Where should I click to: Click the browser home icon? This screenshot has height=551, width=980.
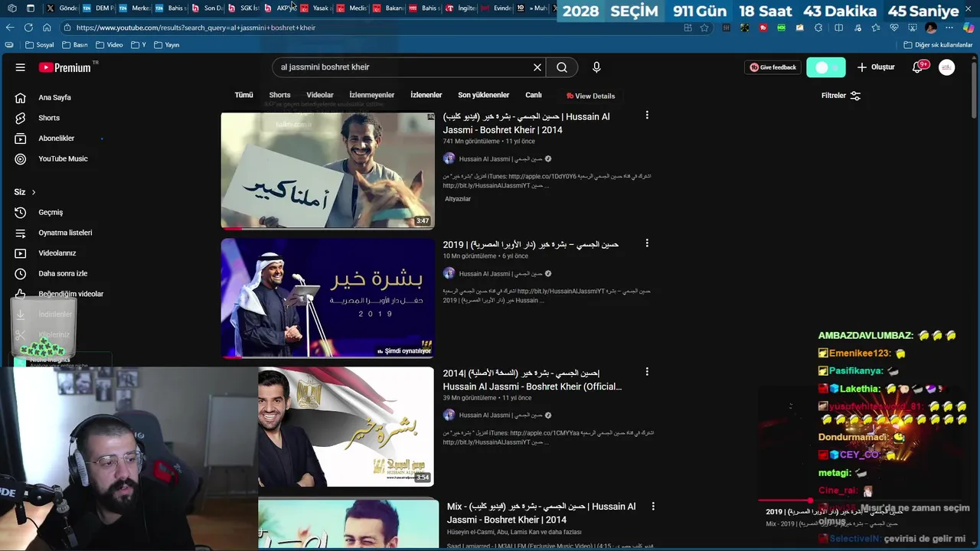(x=47, y=28)
